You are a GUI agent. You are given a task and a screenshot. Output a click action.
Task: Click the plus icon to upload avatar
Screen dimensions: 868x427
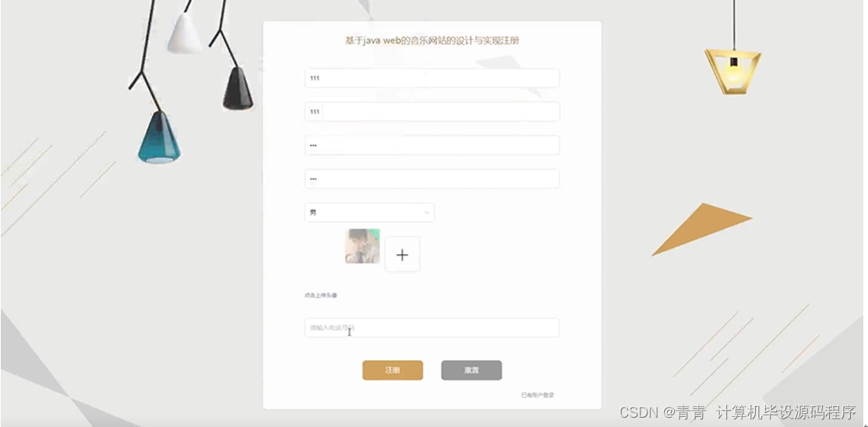pyautogui.click(x=402, y=255)
